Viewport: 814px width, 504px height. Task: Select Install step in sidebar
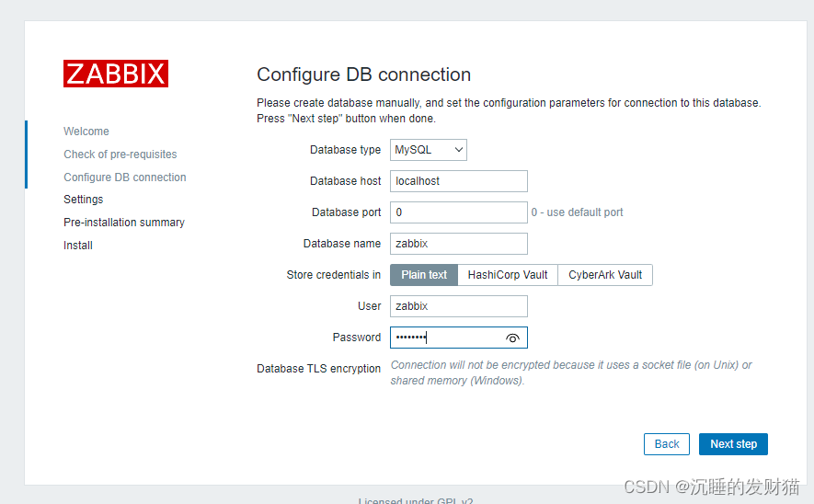78,246
